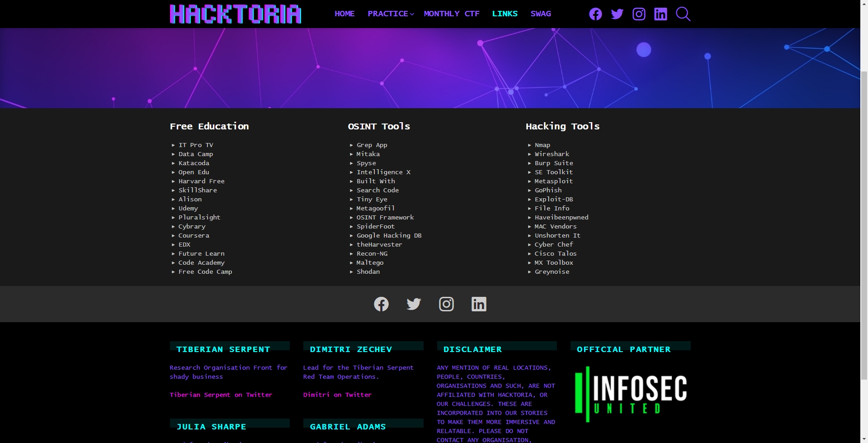Open the Udemy link
868x443 pixels.
188,208
